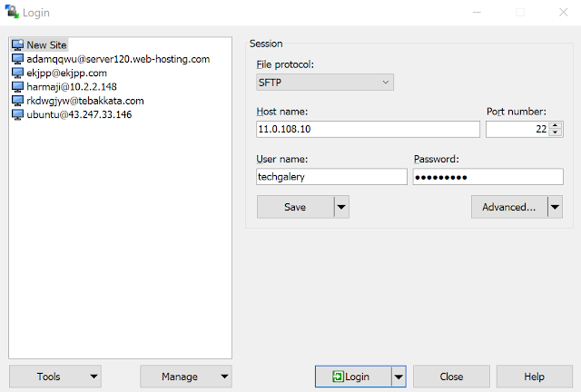Image resolution: width=581 pixels, height=392 pixels.
Task: Click into the Password field
Action: point(488,177)
